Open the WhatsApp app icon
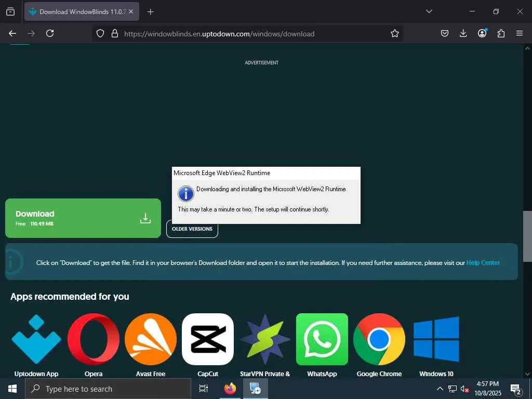This screenshot has height=399, width=532. click(322, 339)
